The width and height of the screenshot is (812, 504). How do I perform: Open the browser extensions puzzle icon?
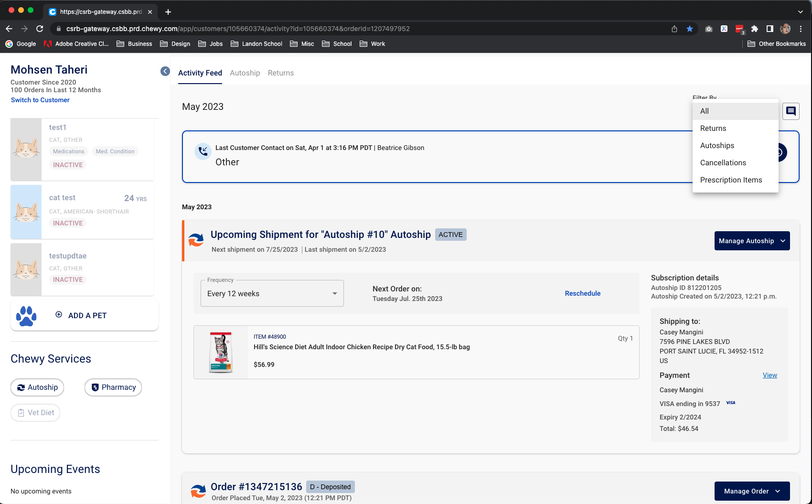(x=755, y=29)
